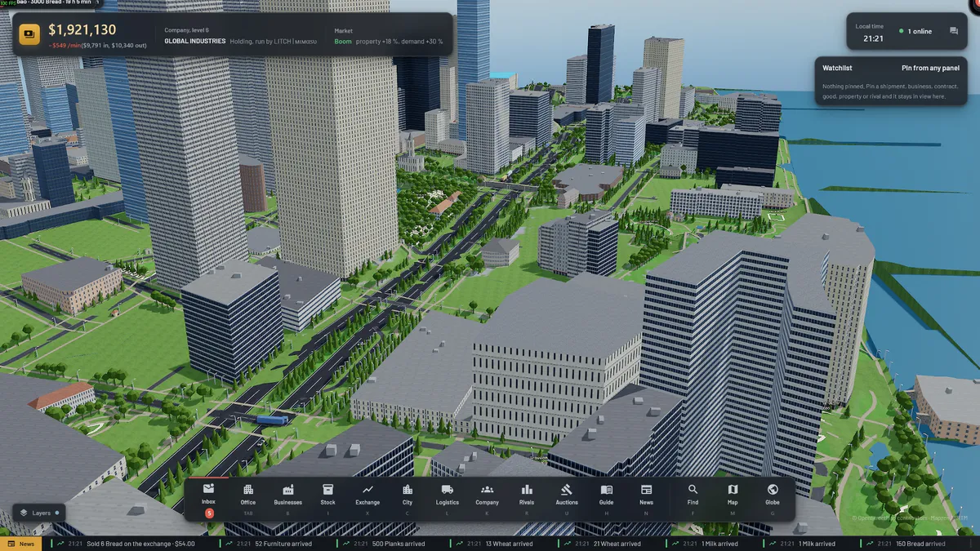Click the $1,921,130 cash balance
Viewport: 980px width, 551px height.
[82, 30]
